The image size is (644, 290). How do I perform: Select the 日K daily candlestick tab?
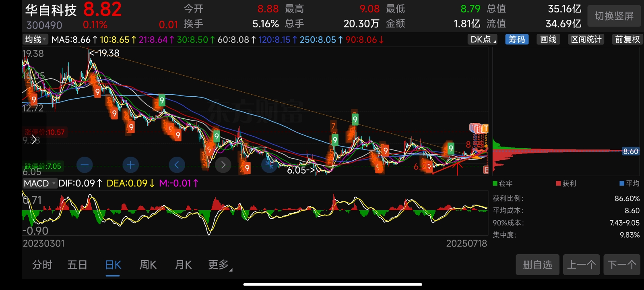113,265
